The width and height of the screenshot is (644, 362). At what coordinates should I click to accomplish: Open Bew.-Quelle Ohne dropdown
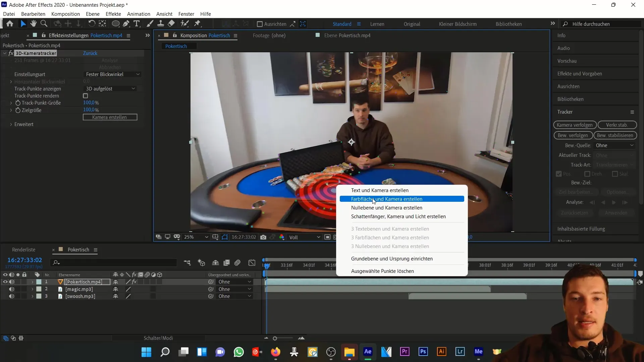[614, 145]
